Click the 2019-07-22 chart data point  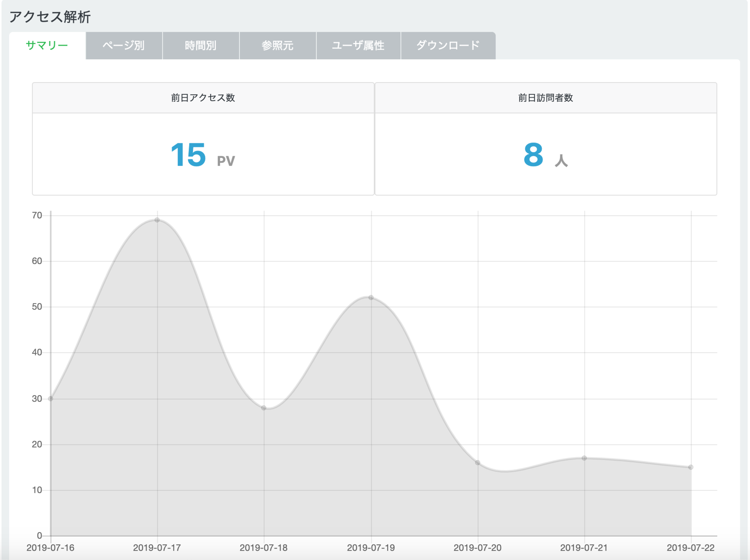tap(691, 467)
